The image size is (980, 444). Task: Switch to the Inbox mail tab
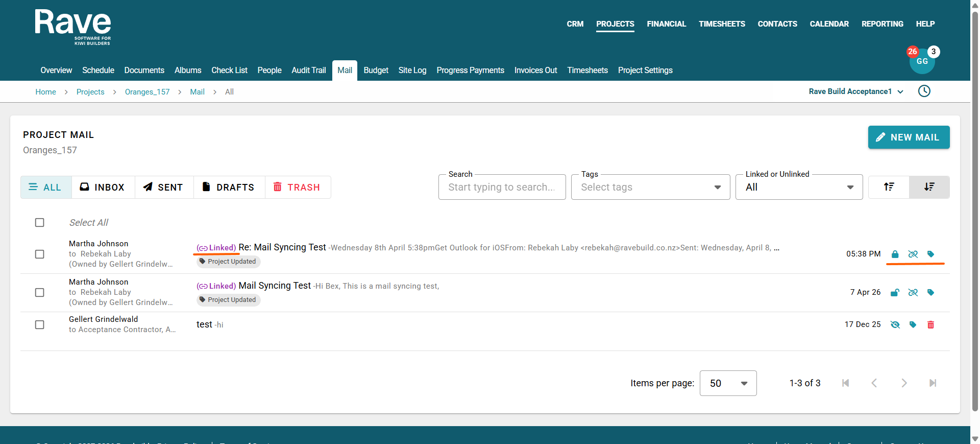coord(103,188)
